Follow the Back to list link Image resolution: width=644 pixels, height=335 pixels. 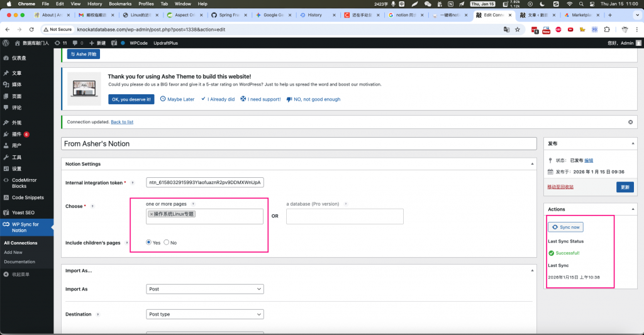[x=122, y=122]
